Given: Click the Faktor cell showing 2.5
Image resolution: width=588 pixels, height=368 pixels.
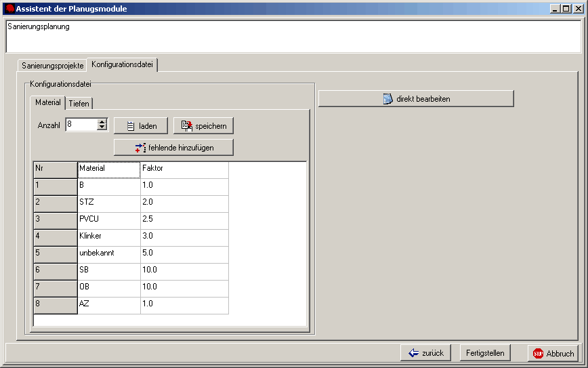Looking at the screenshot, I should pyautogui.click(x=184, y=219).
